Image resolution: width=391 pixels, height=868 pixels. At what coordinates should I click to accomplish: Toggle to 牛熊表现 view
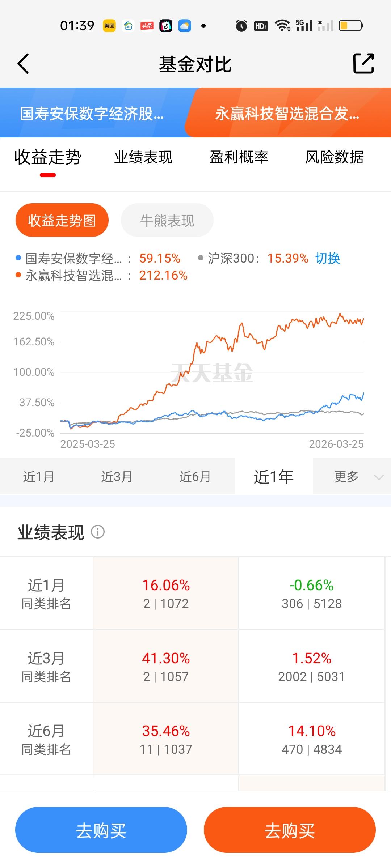[167, 220]
